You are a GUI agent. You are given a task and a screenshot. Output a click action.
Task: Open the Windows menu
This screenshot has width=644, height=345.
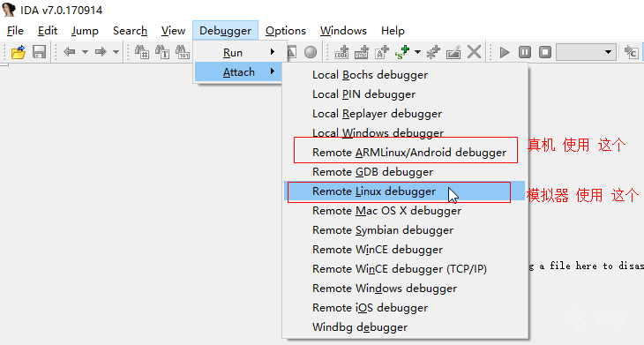[343, 31]
